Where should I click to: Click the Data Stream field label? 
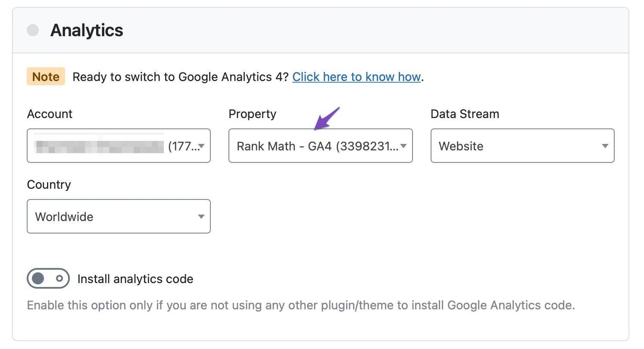point(465,114)
